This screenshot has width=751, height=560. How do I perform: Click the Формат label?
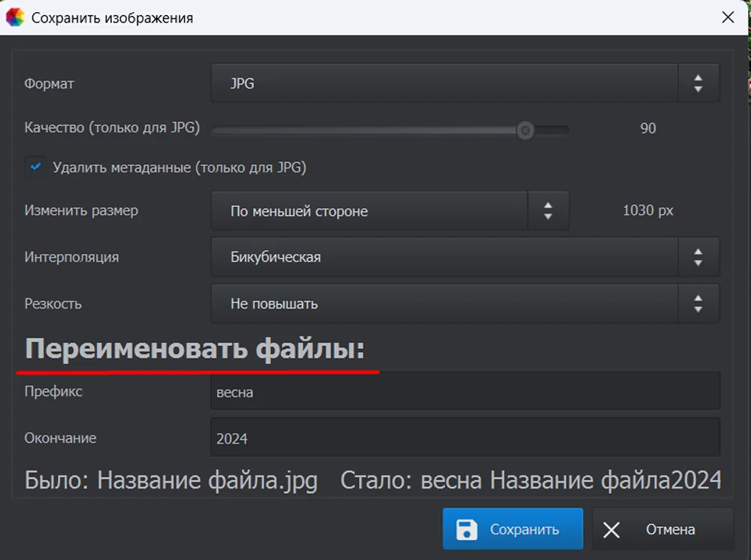point(50,84)
